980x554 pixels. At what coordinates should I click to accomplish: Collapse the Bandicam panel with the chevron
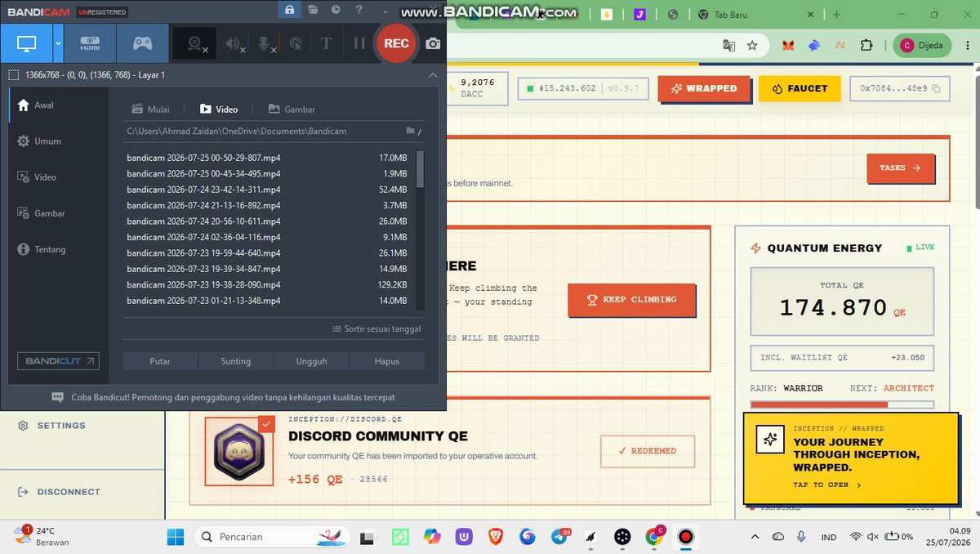pyautogui.click(x=433, y=75)
